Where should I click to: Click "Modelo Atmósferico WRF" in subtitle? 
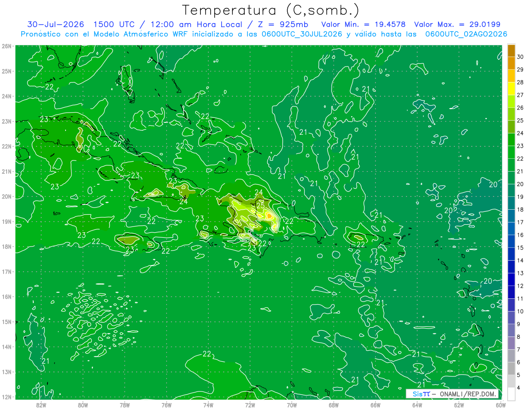(140, 34)
